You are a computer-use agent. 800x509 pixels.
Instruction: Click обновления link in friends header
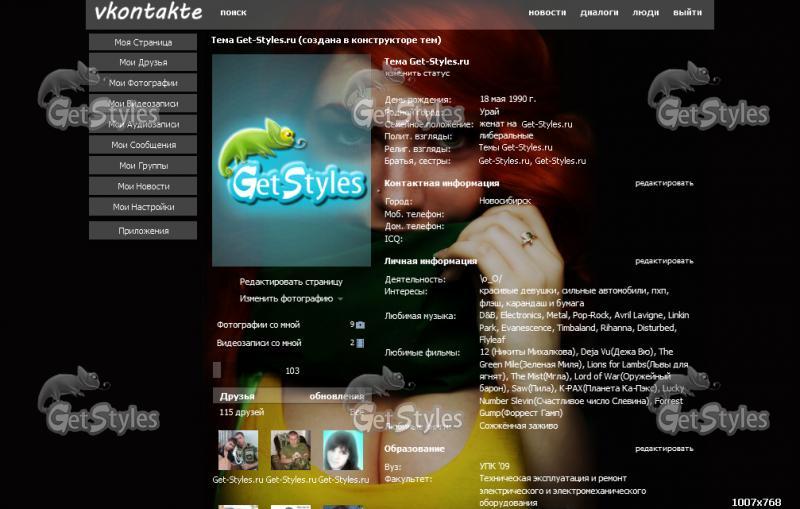pos(336,396)
